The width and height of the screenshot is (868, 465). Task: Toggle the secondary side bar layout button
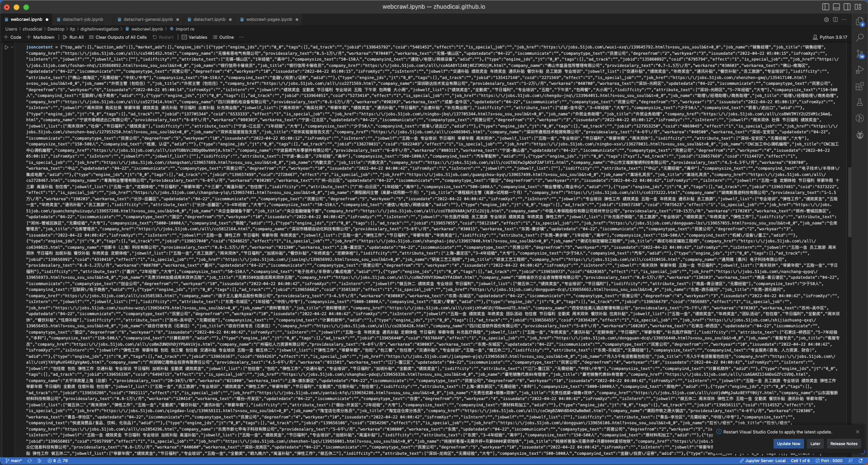click(x=847, y=7)
